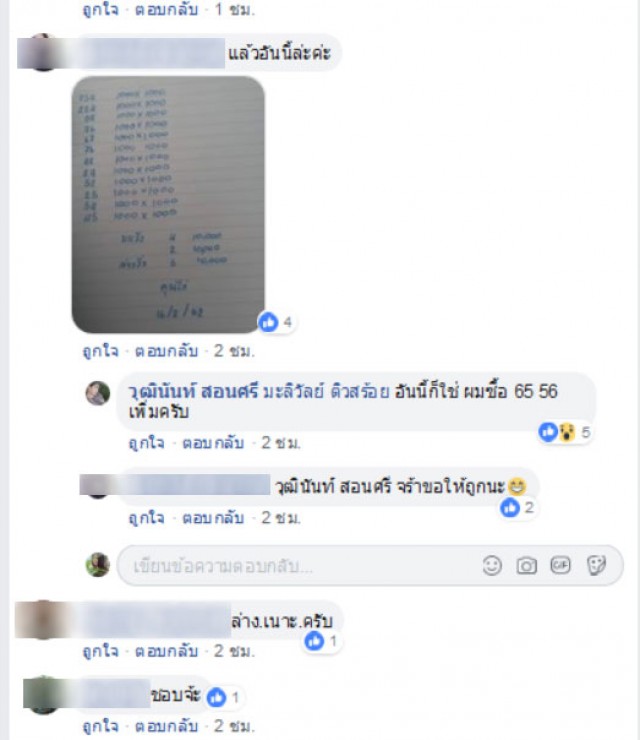Image resolution: width=640 pixels, height=740 pixels.
Task: Like the 'ชอบจ๊ะ' comment
Action: click(x=101, y=726)
